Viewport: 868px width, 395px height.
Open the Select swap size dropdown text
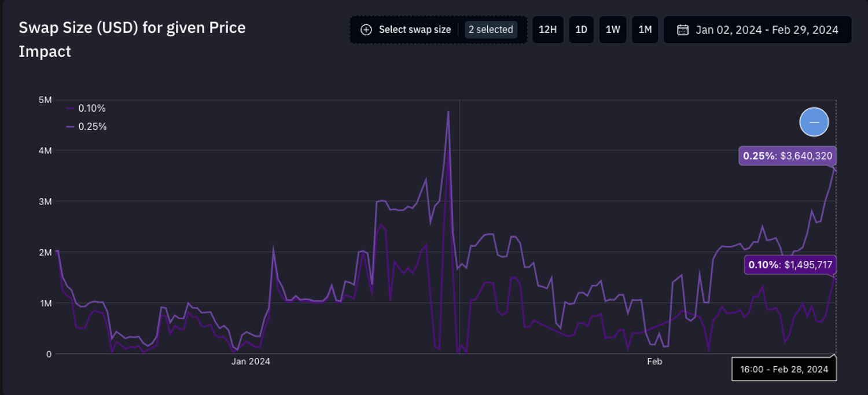click(x=414, y=29)
